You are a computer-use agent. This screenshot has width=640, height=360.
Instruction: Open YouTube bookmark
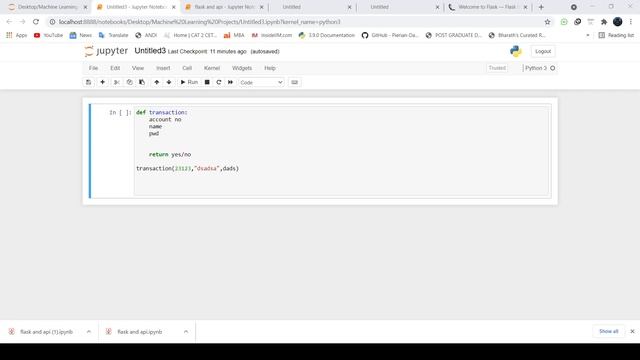pyautogui.click(x=48, y=36)
